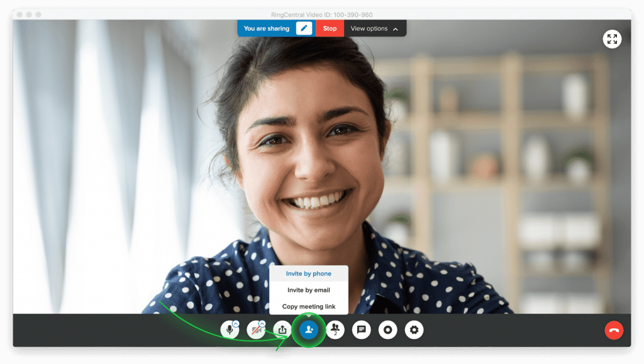This screenshot has width=644, height=364.
Task: End the call with red hangup button
Action: coord(613,330)
